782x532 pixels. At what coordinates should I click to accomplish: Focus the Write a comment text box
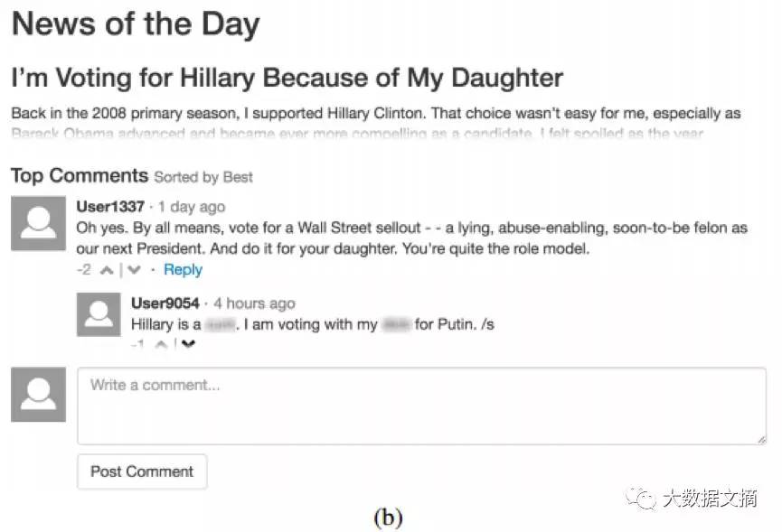421,406
